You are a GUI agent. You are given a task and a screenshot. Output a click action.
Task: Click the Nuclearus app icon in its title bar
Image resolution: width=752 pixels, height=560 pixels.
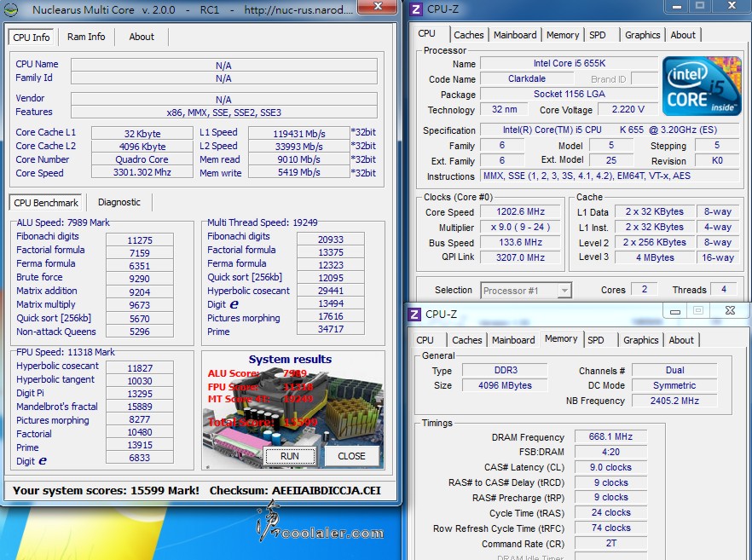(x=11, y=9)
